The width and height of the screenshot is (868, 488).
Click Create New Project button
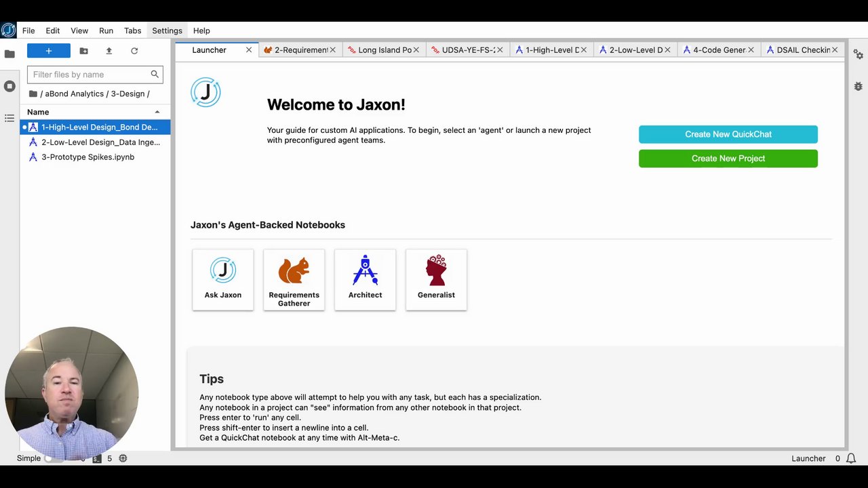point(728,159)
